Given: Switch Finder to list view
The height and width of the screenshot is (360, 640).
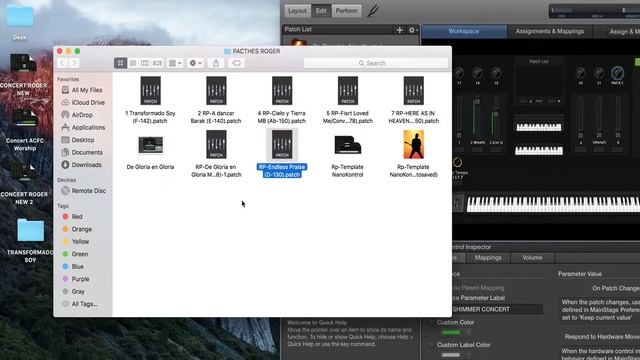Looking at the screenshot, I should [x=133, y=63].
